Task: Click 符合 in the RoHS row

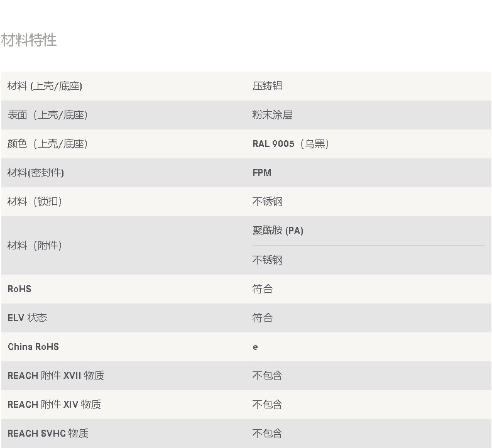Action: (263, 289)
